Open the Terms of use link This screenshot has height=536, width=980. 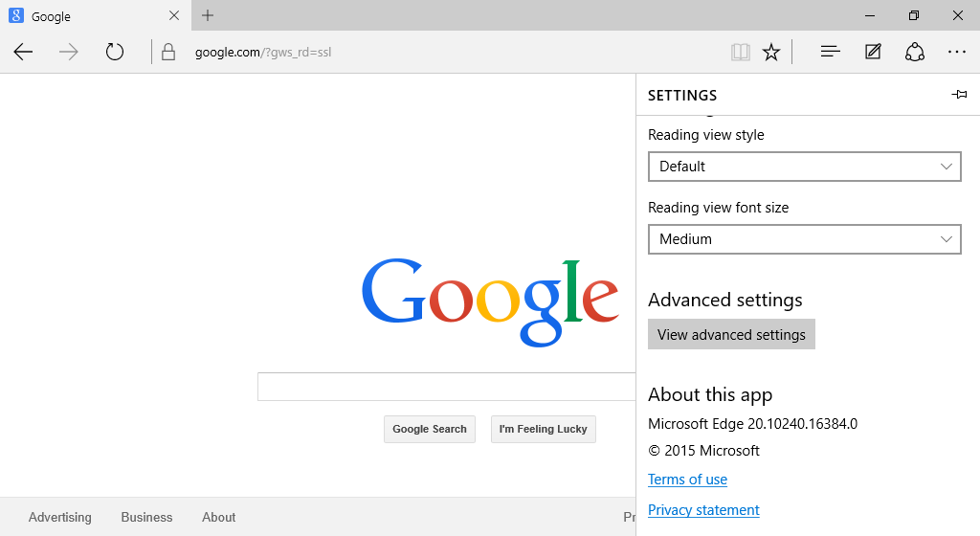687,480
